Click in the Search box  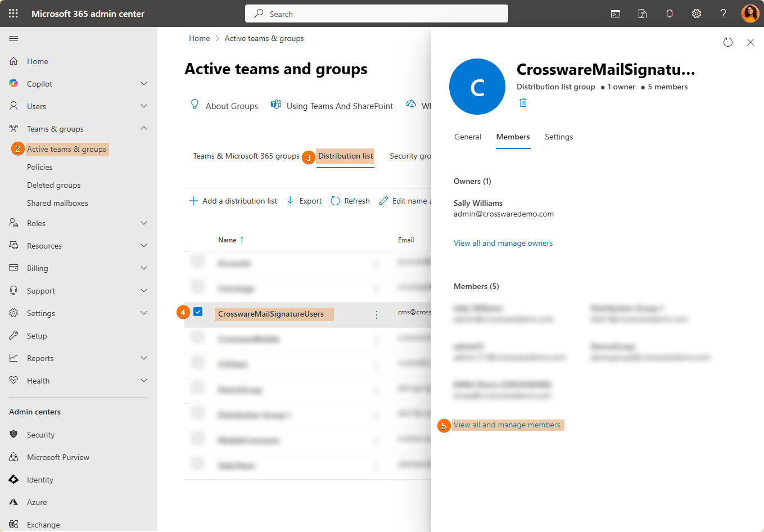click(377, 13)
